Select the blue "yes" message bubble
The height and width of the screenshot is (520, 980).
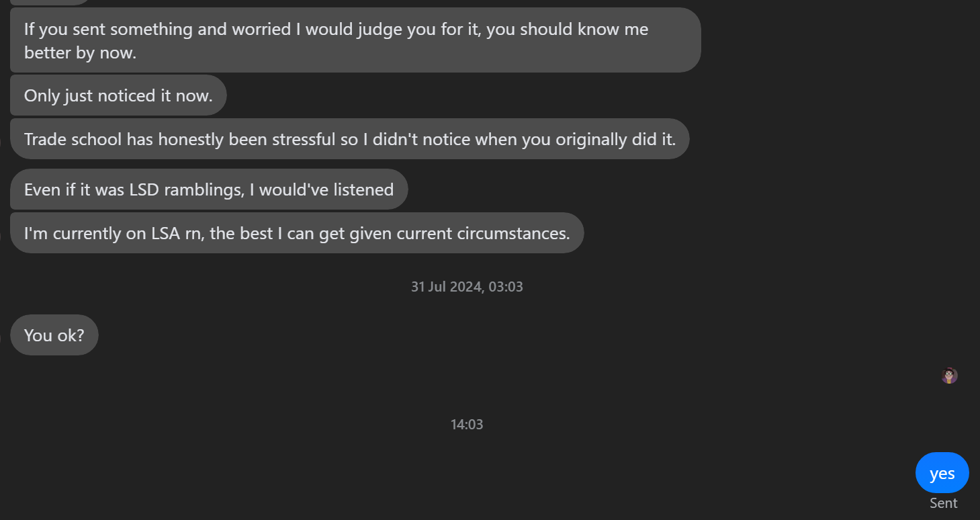(x=942, y=473)
